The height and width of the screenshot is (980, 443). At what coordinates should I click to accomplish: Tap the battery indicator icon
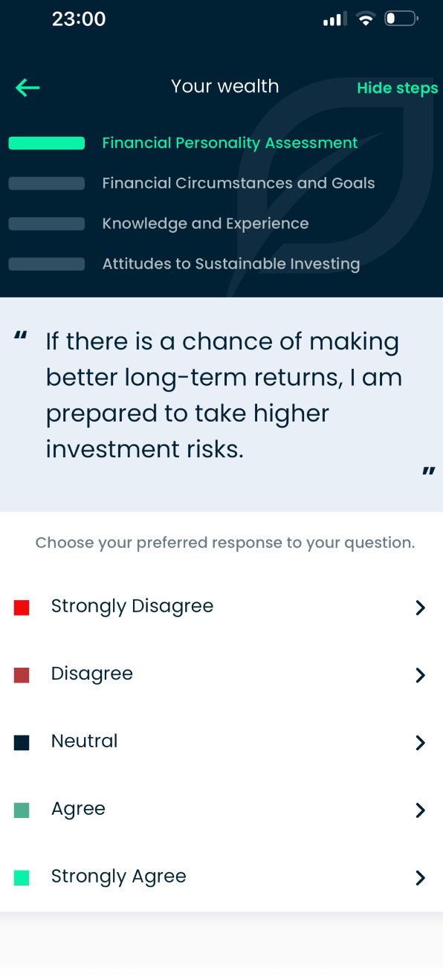(x=401, y=19)
